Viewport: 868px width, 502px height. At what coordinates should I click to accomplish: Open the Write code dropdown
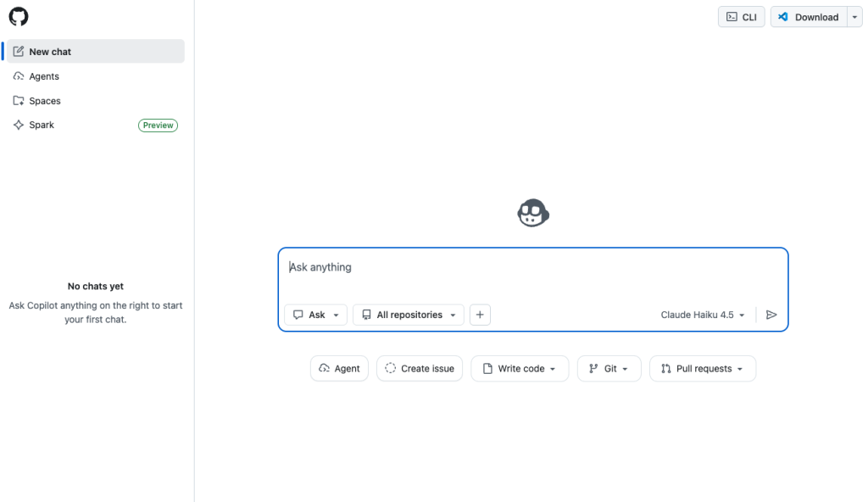click(x=519, y=368)
